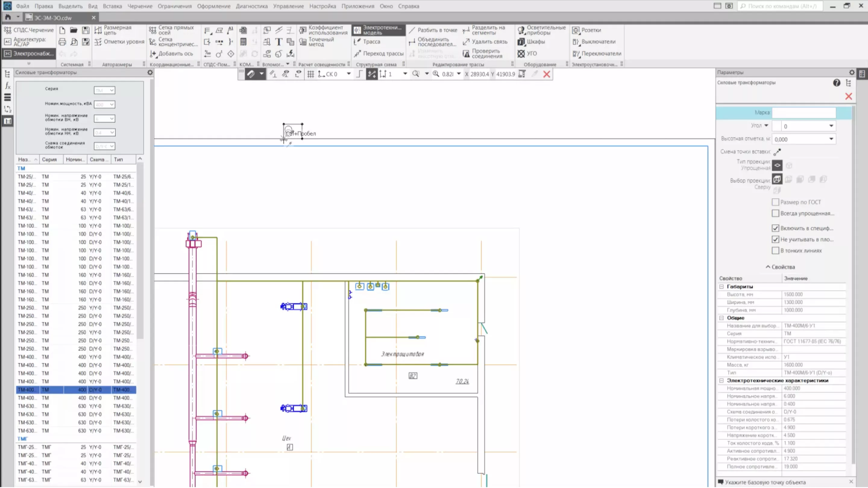Collapse the Габариты property group

722,287
